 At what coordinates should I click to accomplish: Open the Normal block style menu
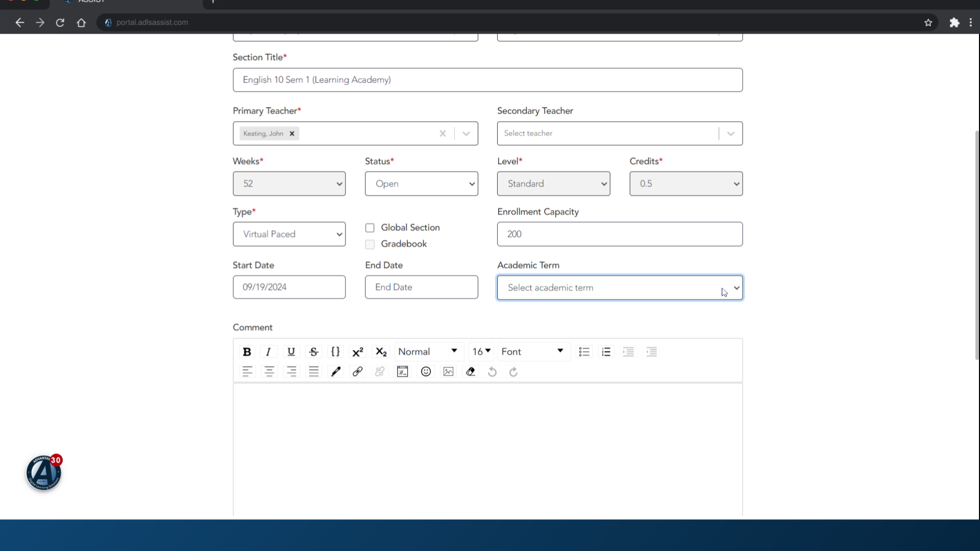pos(428,352)
